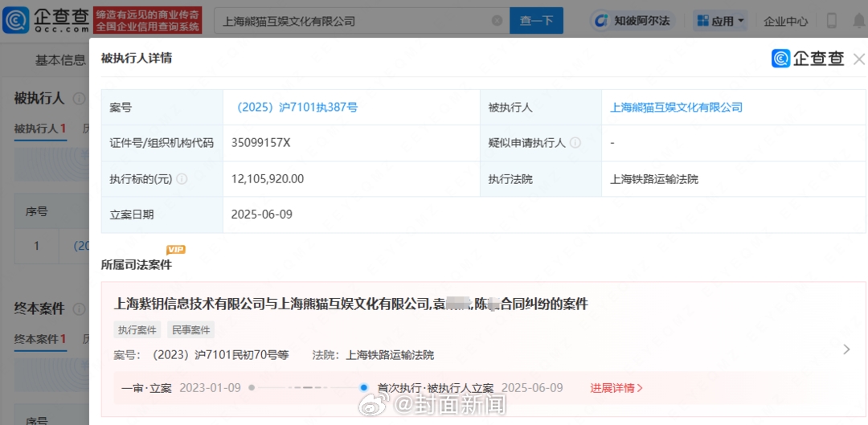Screen dimensions: 868x425
Task: Clear the search box text
Action: 497,21
